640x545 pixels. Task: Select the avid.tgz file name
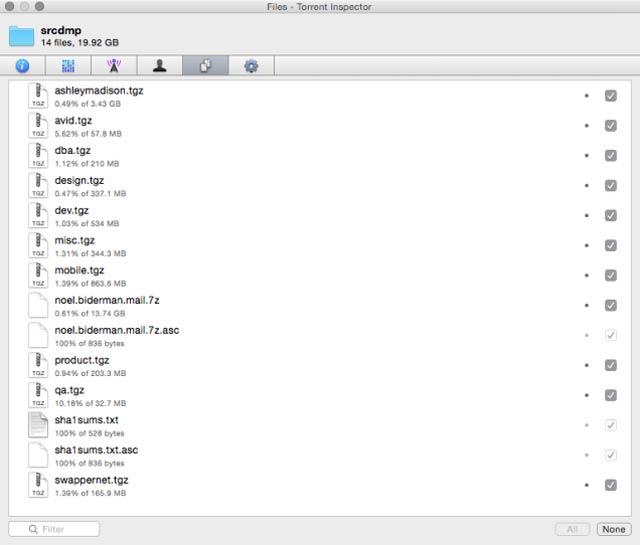click(73, 120)
